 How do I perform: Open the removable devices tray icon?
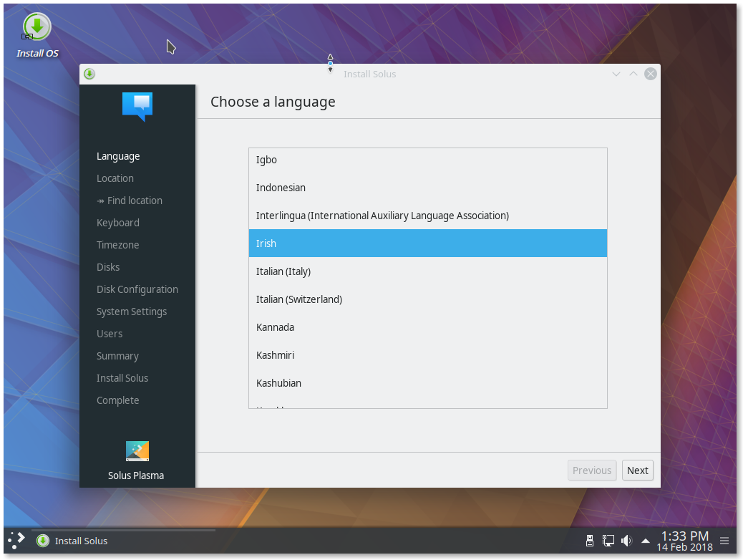[590, 541]
